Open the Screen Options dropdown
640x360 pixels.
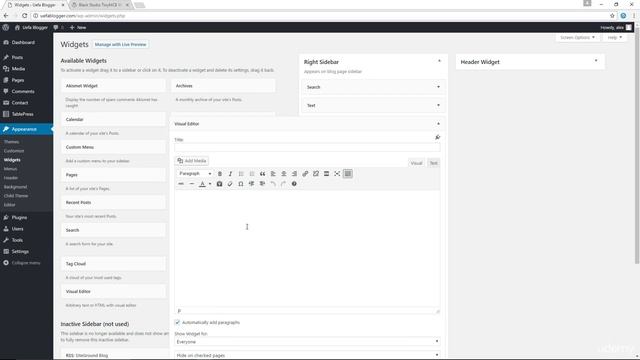[577, 38]
